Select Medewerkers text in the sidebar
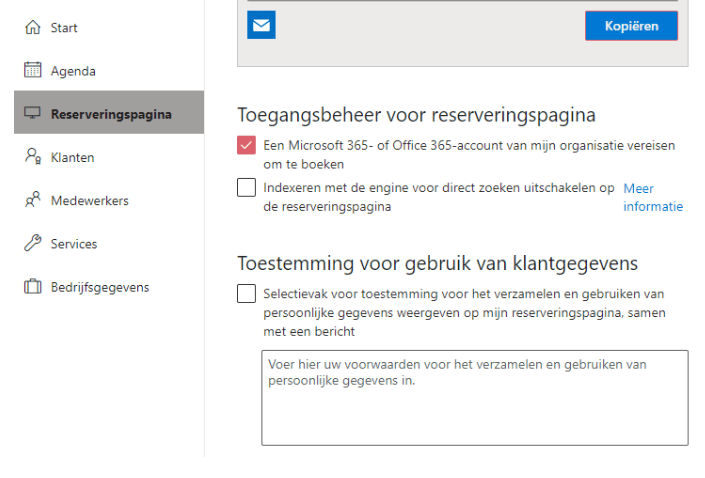Viewport: 705px width, 478px height. click(89, 201)
